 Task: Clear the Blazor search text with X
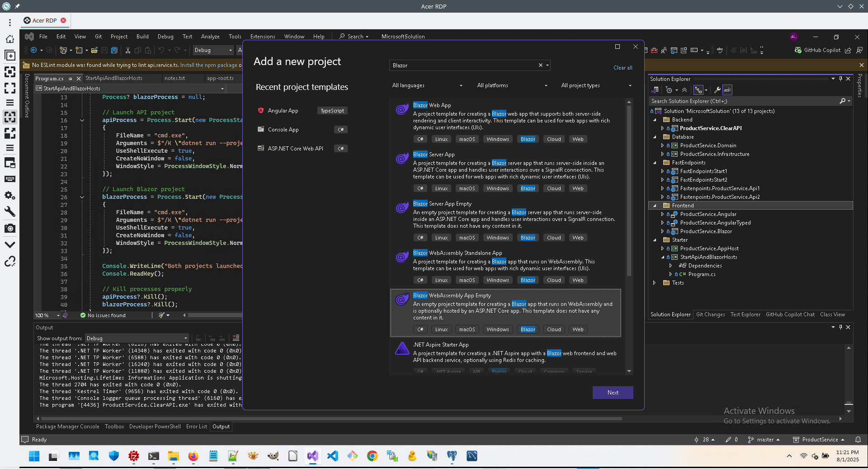[540, 66]
